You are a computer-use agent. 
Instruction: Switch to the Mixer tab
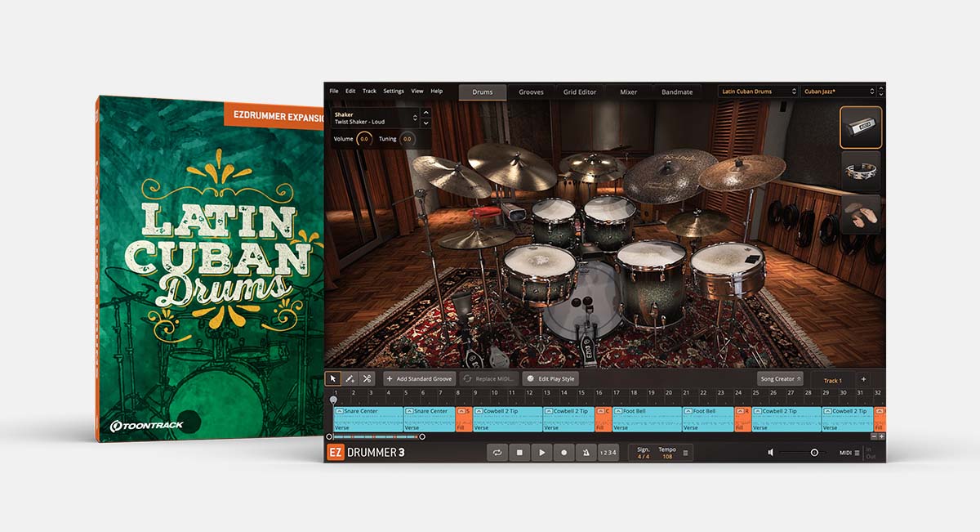coord(628,92)
